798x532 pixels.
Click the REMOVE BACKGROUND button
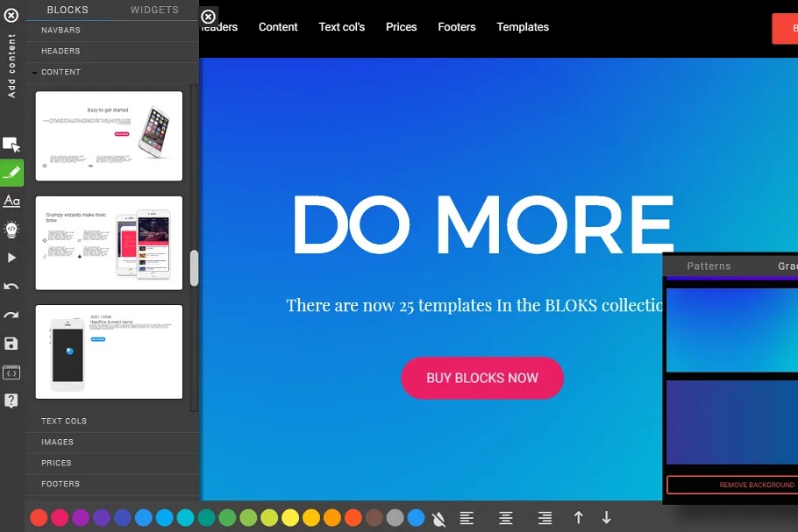pos(733,485)
